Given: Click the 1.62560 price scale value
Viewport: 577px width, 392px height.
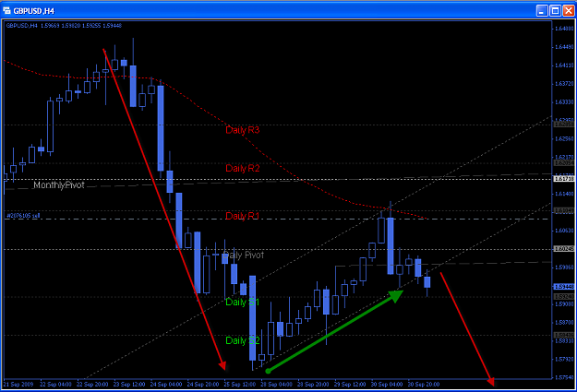Looking at the screenshot, I should tap(564, 138).
